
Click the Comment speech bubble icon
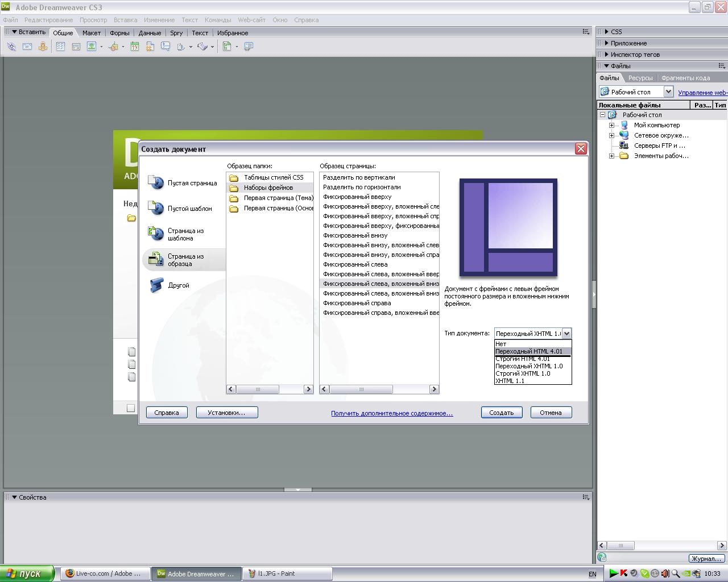[166, 47]
